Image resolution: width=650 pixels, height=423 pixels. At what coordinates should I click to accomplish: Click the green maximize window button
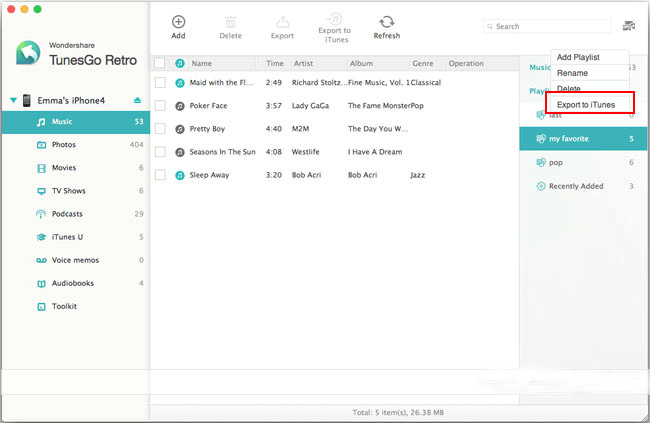tap(37, 9)
